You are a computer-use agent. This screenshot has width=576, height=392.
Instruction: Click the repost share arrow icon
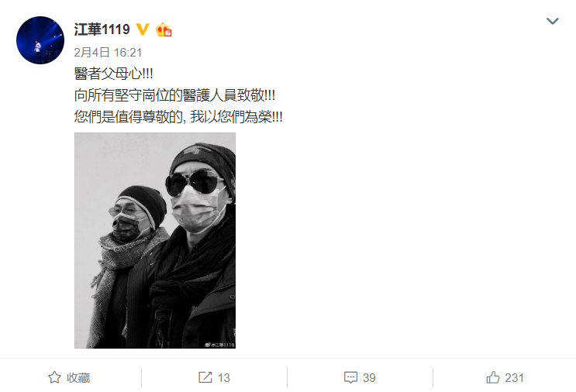click(205, 377)
